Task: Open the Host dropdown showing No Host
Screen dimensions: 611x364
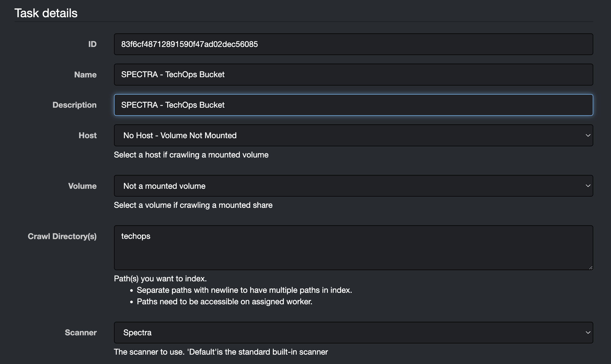Action: [354, 135]
